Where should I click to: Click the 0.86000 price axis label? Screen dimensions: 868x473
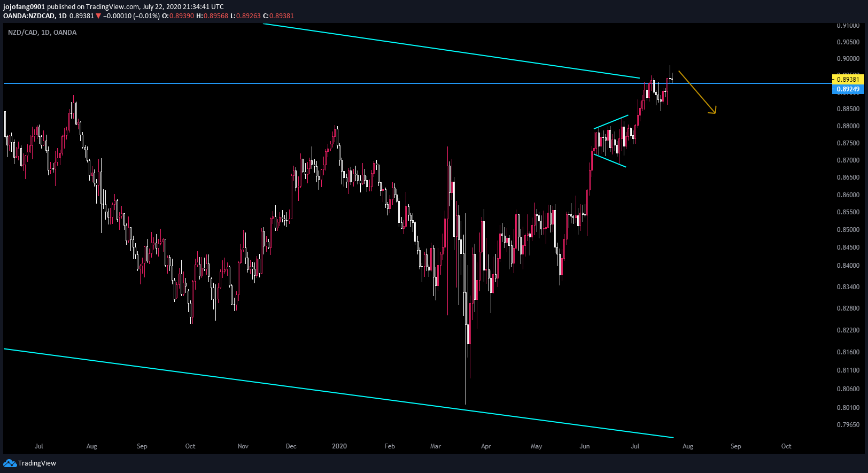coord(848,195)
